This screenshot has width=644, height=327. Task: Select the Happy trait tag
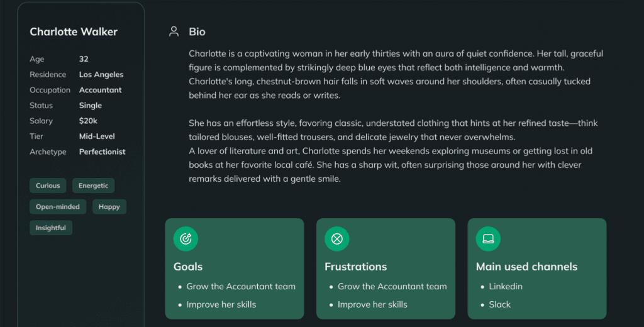click(x=109, y=207)
